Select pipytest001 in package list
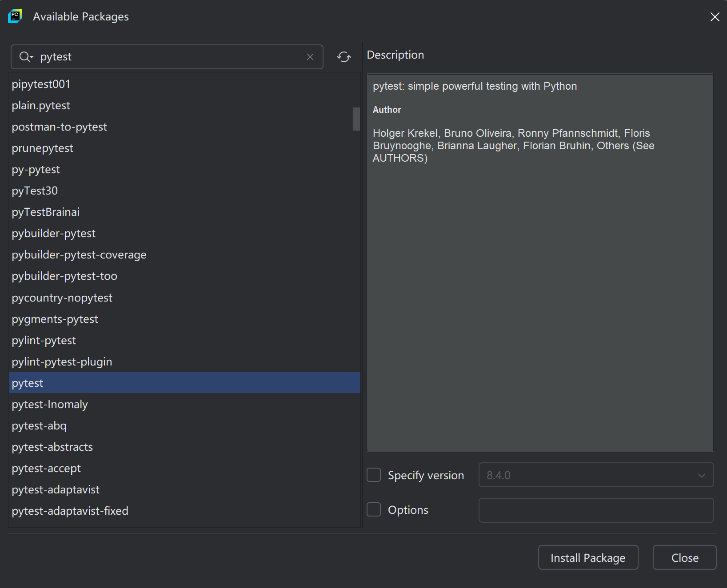Viewport: 727px width, 588px height. point(184,84)
